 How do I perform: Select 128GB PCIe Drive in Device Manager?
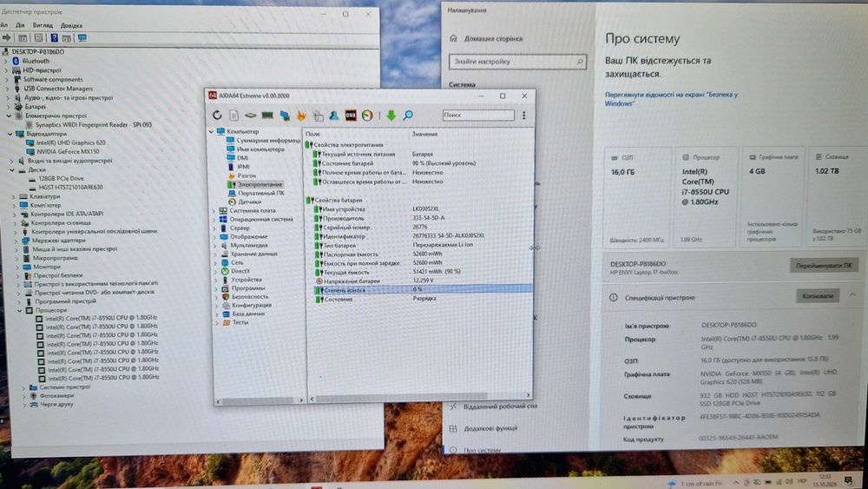(61, 178)
